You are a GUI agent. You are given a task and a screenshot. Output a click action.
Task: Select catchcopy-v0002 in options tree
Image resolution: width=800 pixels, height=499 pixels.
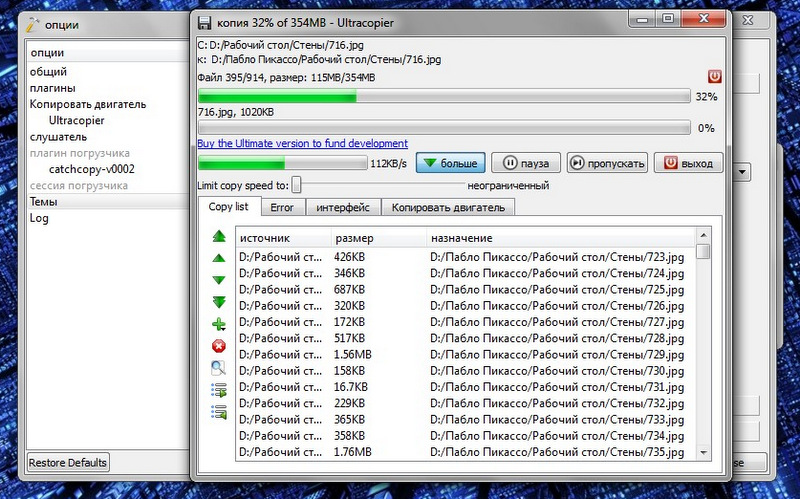pos(92,169)
